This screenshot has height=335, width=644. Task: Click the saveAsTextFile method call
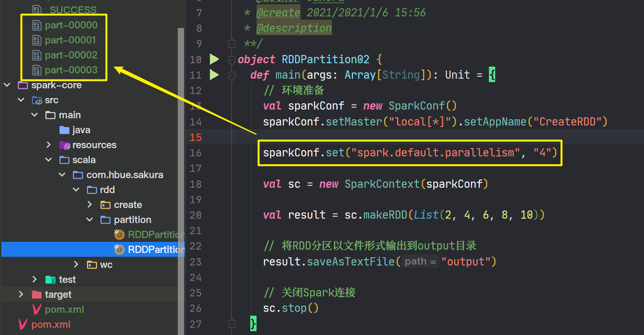click(351, 262)
